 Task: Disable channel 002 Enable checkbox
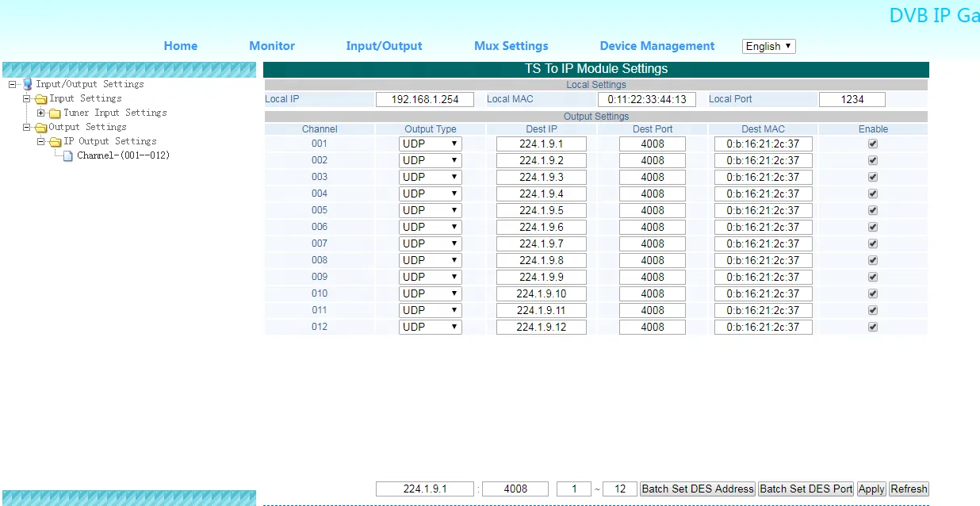point(873,160)
